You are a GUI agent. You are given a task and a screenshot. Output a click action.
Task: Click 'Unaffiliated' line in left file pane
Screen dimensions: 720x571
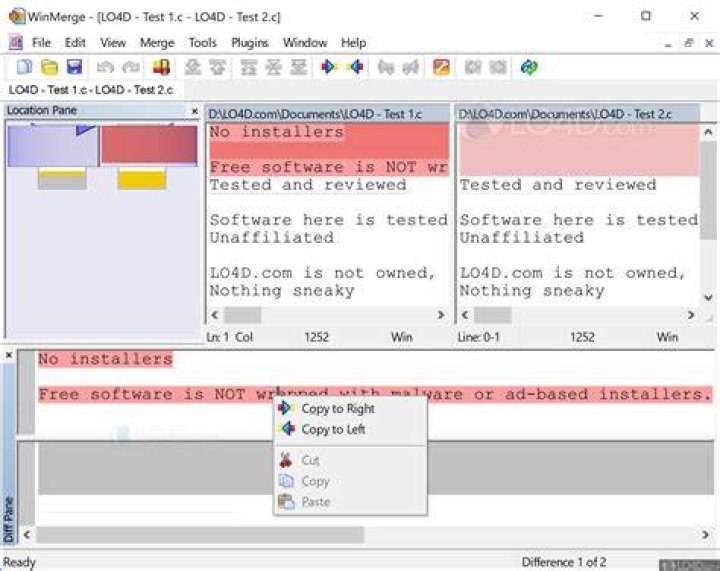[272, 238]
